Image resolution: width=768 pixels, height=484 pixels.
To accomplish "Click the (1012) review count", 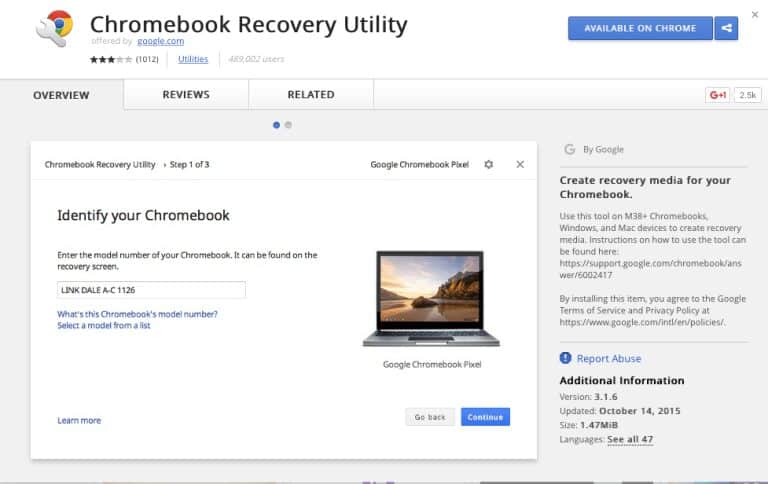I will click(147, 59).
